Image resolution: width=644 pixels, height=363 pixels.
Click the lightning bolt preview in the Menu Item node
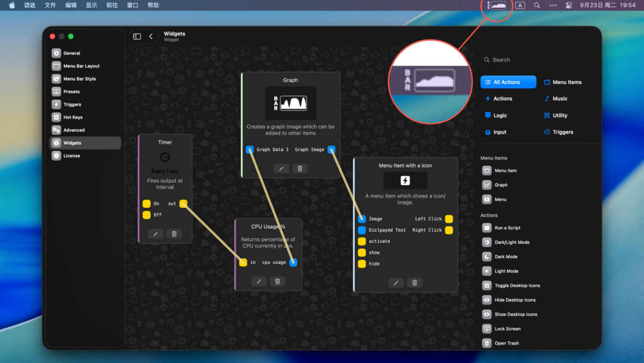405,180
